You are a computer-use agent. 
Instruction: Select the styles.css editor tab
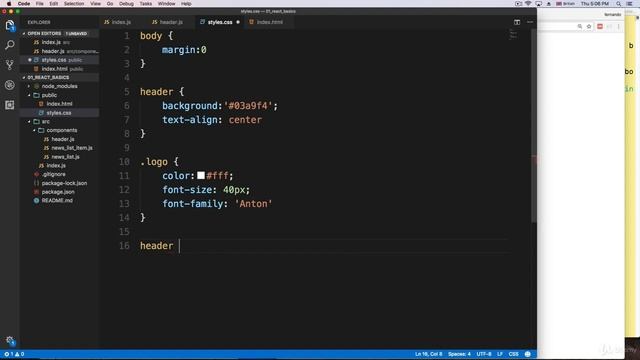pos(220,22)
